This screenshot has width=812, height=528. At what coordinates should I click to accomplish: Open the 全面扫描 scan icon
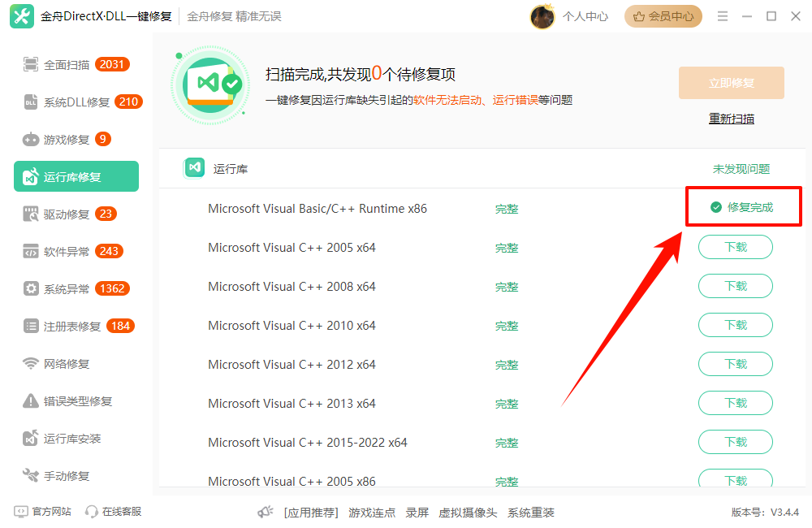pos(31,65)
